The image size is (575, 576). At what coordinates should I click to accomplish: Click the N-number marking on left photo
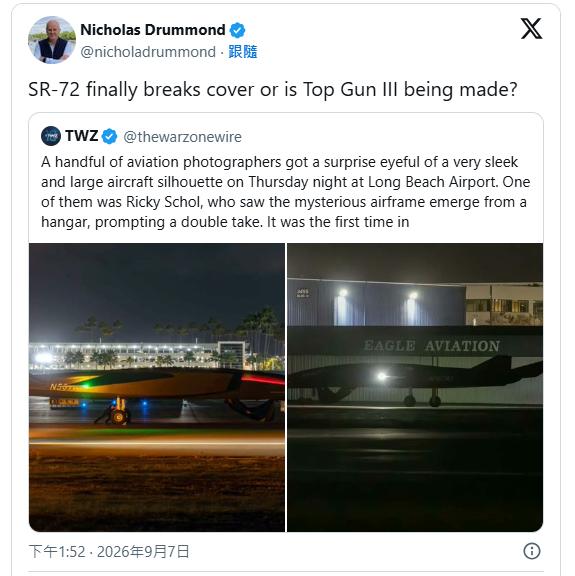tap(61, 387)
